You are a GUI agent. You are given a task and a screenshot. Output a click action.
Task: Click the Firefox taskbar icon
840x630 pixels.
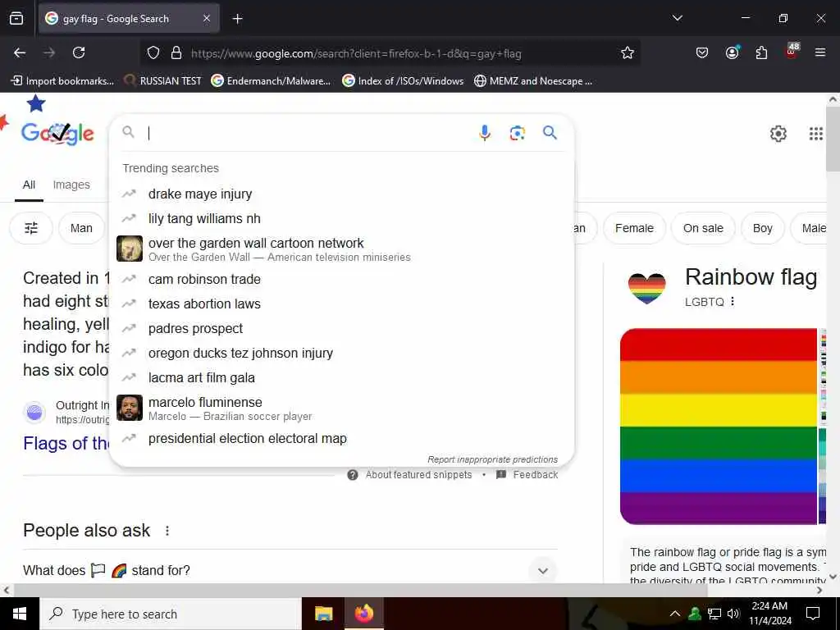click(x=363, y=614)
